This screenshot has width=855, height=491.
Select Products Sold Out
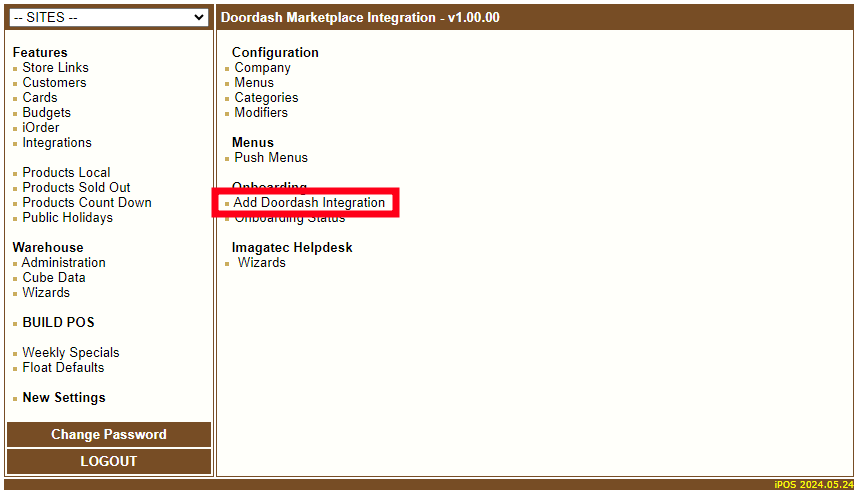click(x=76, y=188)
